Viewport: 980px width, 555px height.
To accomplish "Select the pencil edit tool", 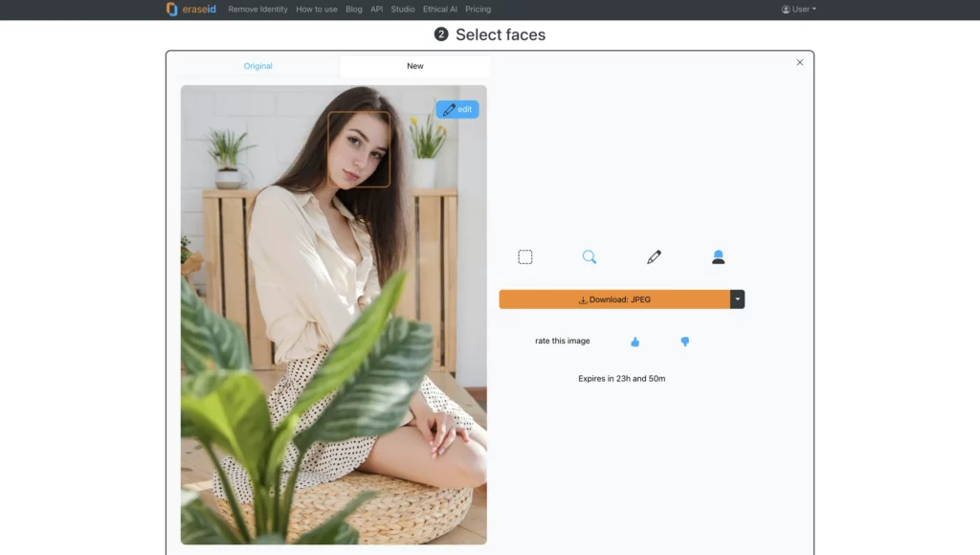I will pyautogui.click(x=654, y=256).
